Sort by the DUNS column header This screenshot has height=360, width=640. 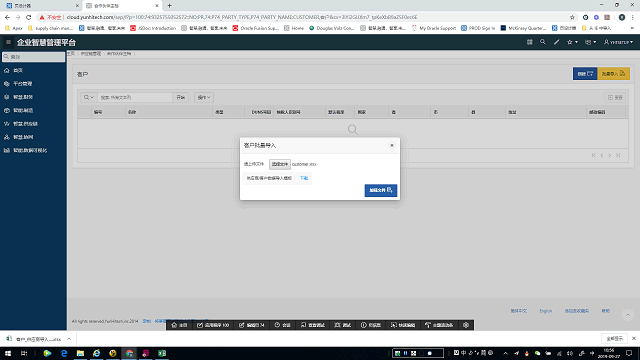261,112
